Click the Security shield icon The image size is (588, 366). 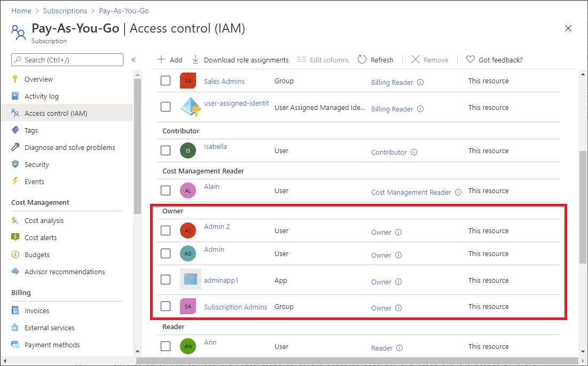tap(15, 164)
